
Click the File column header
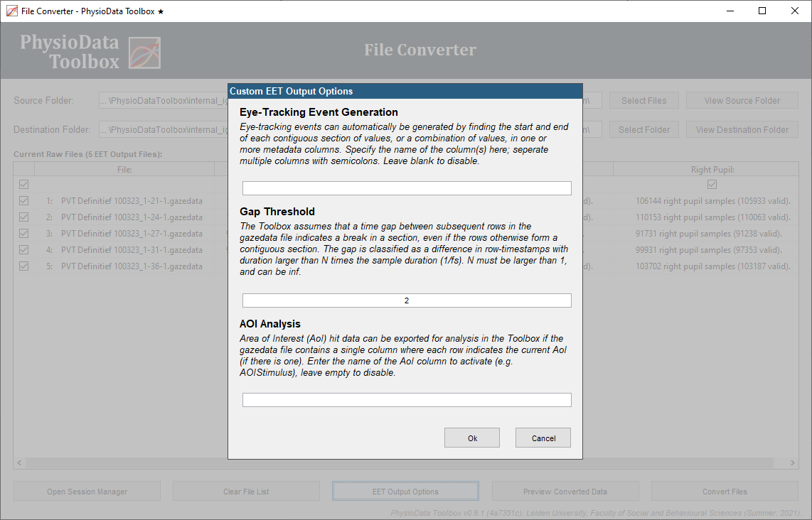[124, 169]
